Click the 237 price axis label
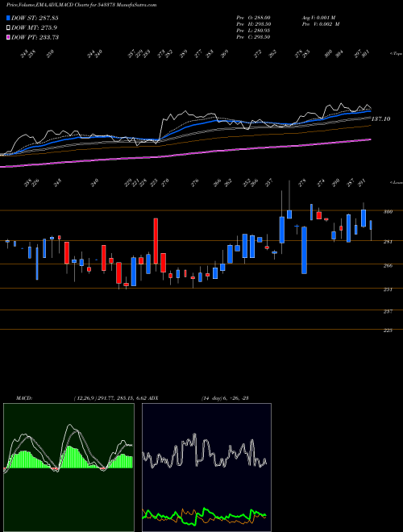The image size is (403, 532). point(388,311)
